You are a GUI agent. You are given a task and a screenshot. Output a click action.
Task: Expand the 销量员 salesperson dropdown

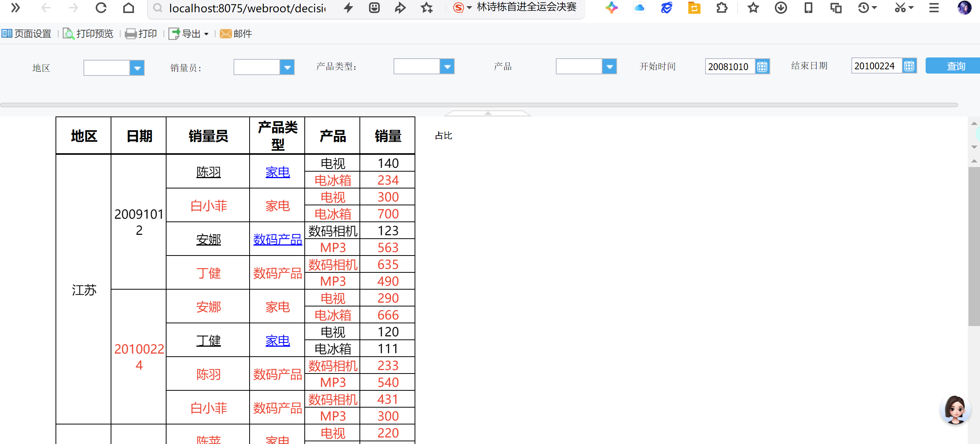pyautogui.click(x=287, y=67)
